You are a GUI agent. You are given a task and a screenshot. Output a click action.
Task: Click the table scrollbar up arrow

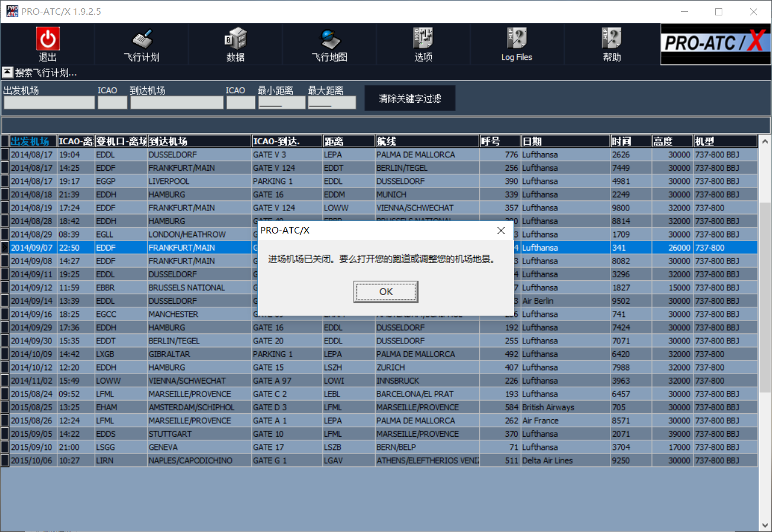[x=765, y=142]
